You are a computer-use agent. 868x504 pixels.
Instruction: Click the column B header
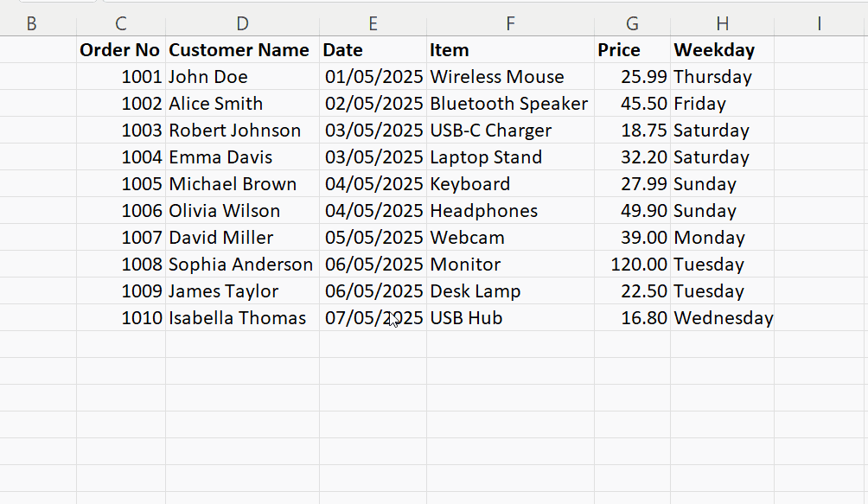(32, 24)
